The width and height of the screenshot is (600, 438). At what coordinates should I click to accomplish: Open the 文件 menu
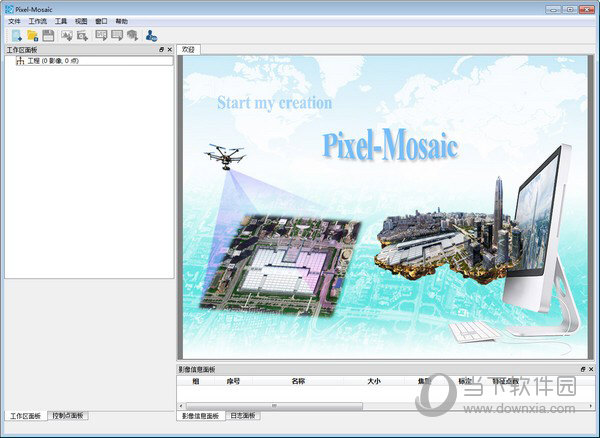click(x=14, y=21)
